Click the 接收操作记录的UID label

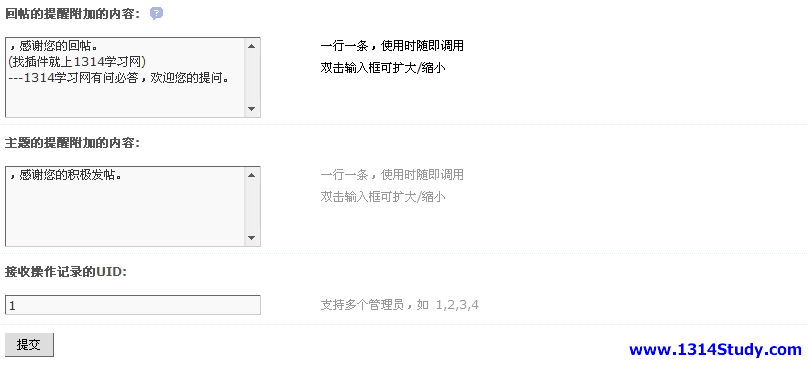(66, 272)
